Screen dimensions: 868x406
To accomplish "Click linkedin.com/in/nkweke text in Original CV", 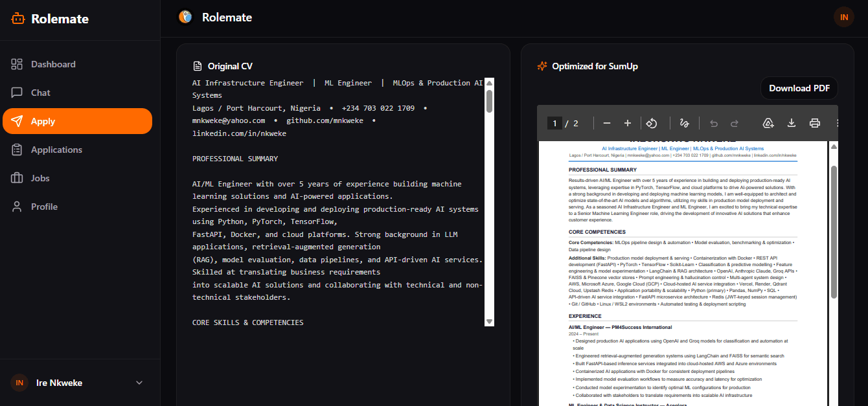I will pyautogui.click(x=239, y=133).
